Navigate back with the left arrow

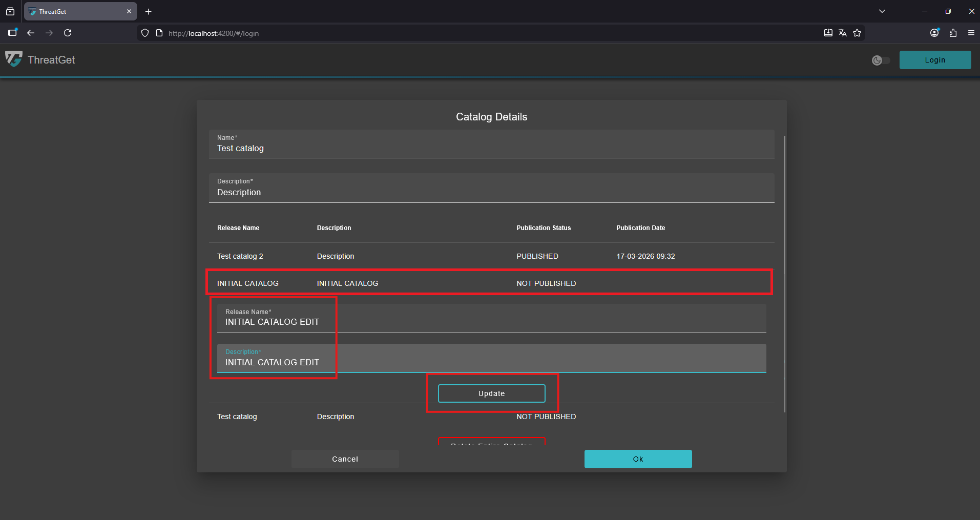31,33
